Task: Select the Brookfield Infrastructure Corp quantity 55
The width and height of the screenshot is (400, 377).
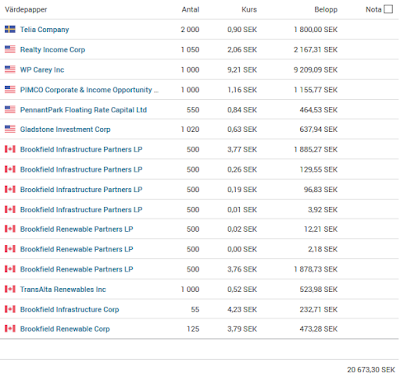Action: click(x=195, y=309)
